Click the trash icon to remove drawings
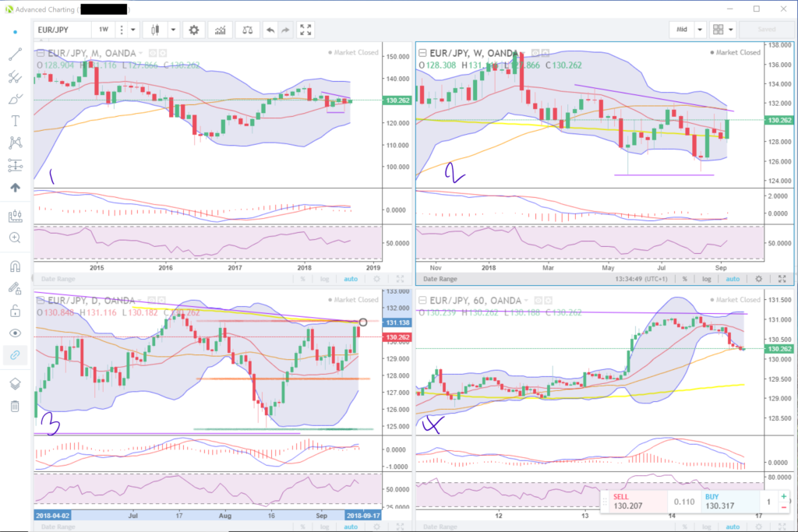 click(x=15, y=406)
